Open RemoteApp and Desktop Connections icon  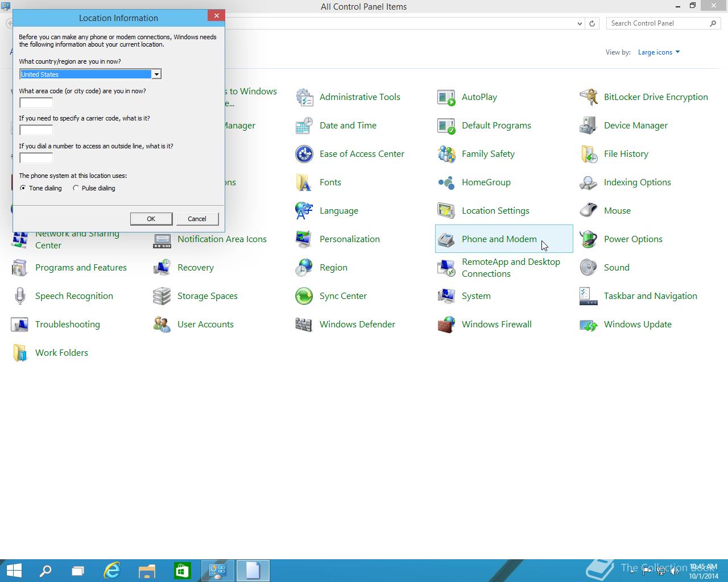[x=446, y=268]
